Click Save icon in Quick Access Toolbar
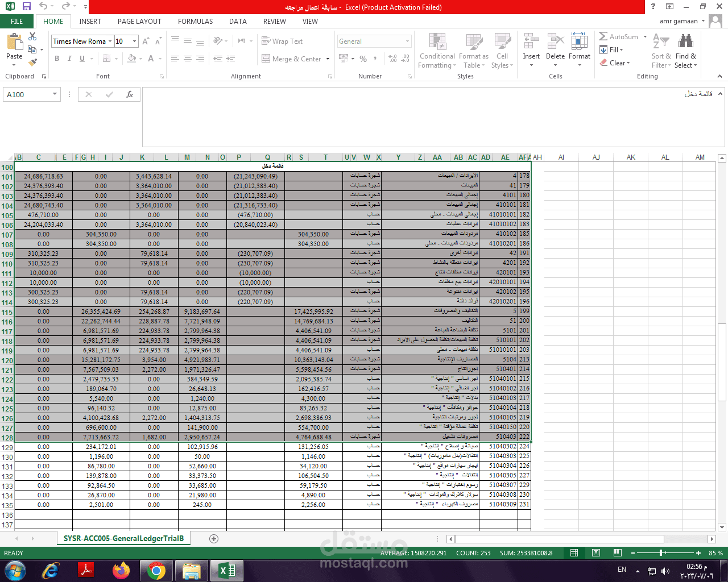The height and width of the screenshot is (582, 728). 26,7
